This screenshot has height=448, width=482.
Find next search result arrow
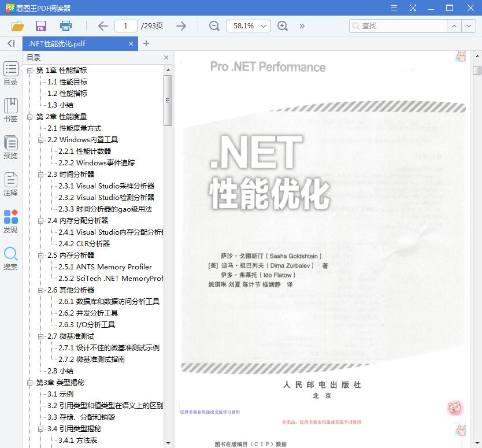pos(469,26)
